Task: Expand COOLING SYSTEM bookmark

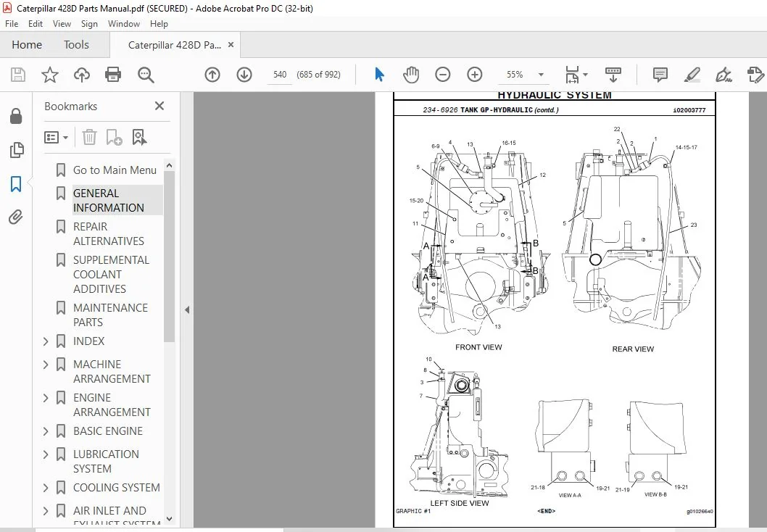Action: coord(46,488)
